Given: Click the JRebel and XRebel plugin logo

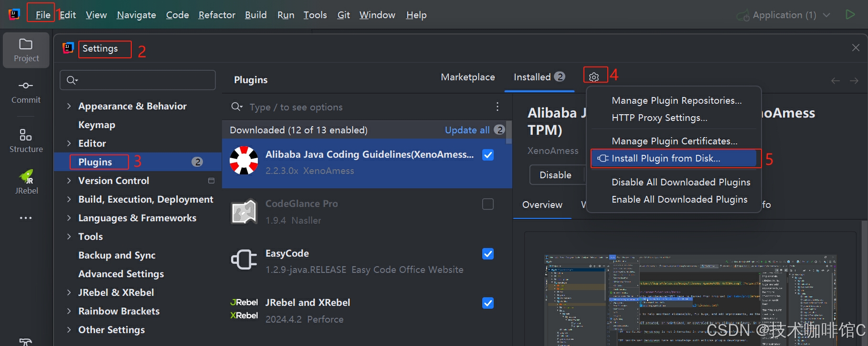Looking at the screenshot, I should pyautogui.click(x=244, y=309).
